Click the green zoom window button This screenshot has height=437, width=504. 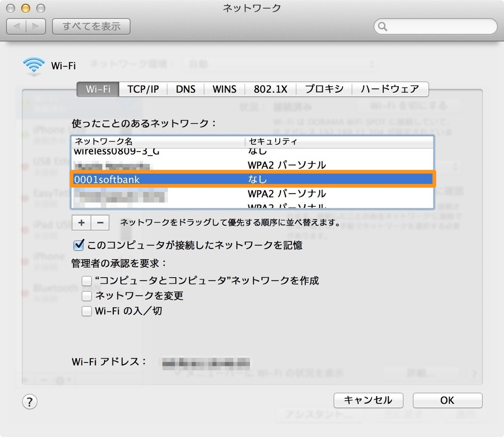tap(40, 8)
